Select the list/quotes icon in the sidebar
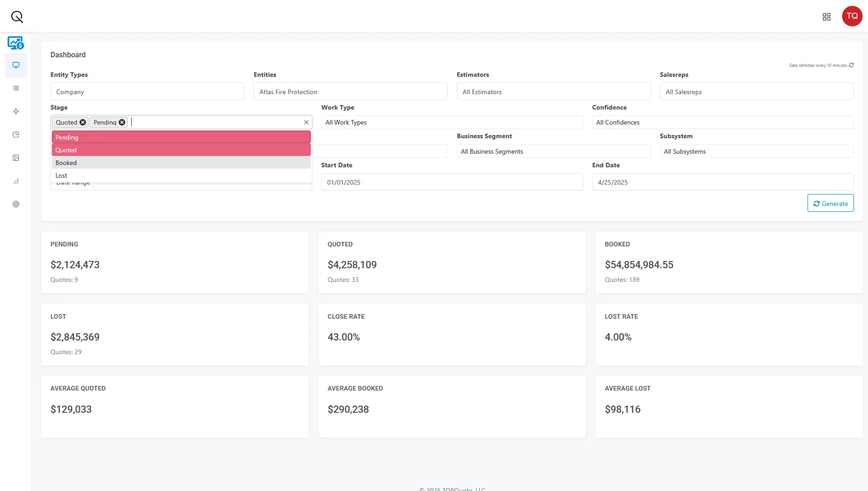868x491 pixels. click(x=16, y=88)
